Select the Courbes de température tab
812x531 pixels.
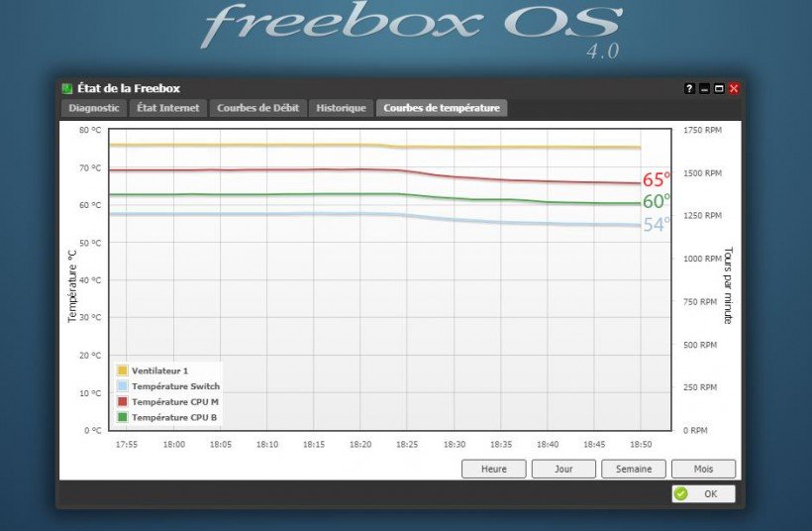442,108
